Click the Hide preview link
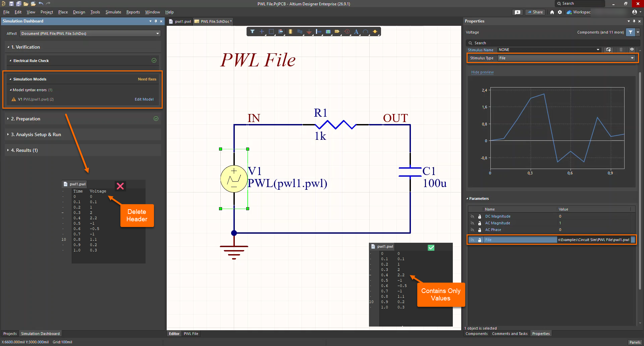This screenshot has height=346, width=644. 482,72
